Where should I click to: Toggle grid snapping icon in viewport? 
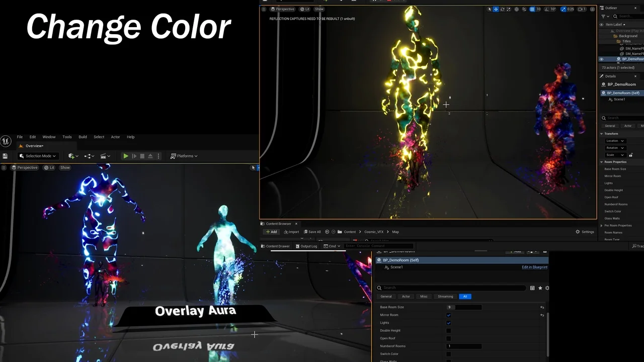pyautogui.click(x=532, y=9)
